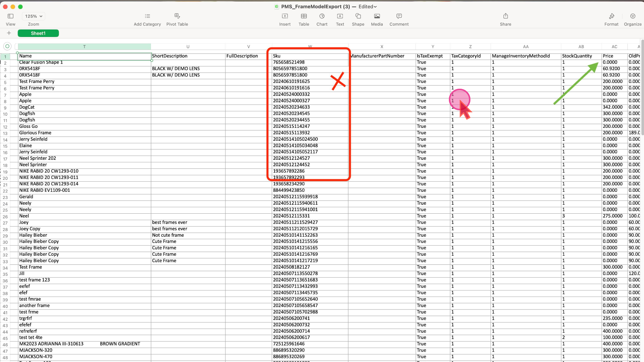Screen dimensions: 644x362
Task: Open the Format inspector
Action: pos(611,16)
